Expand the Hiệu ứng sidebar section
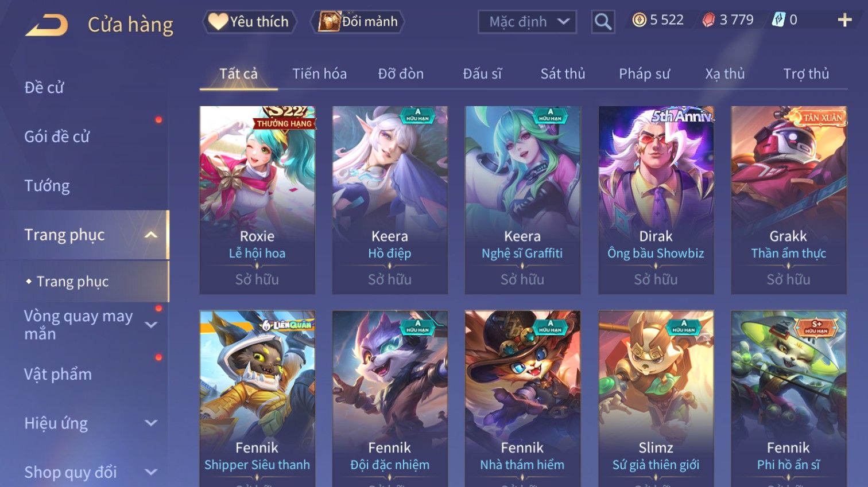The image size is (868, 487). [x=151, y=423]
